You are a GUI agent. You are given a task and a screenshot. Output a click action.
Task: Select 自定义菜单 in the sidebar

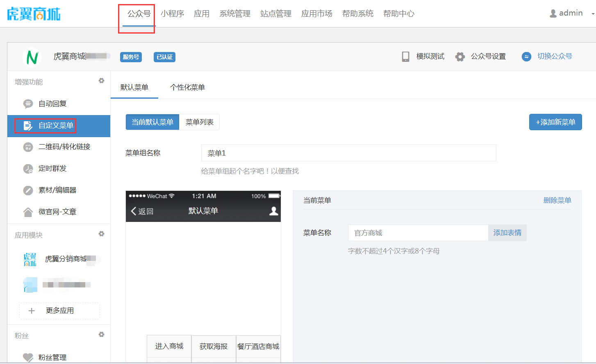point(59,126)
